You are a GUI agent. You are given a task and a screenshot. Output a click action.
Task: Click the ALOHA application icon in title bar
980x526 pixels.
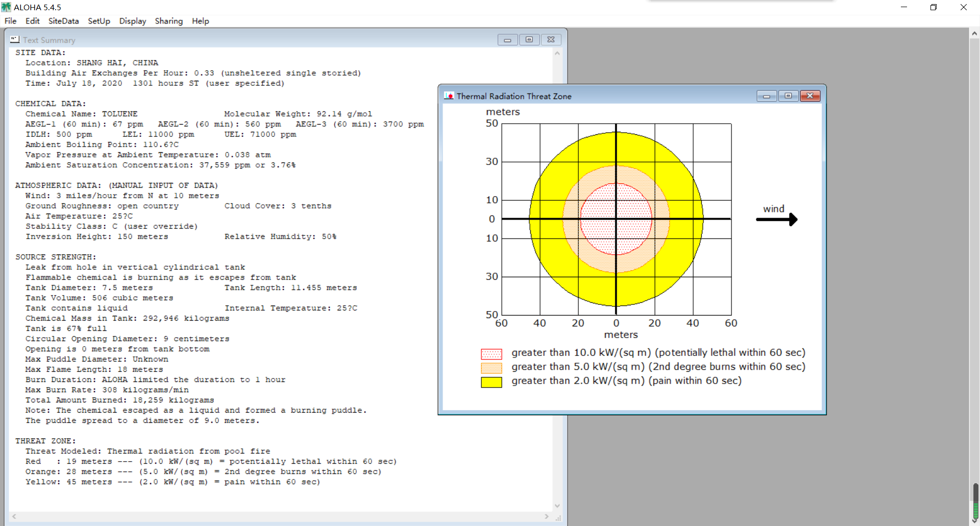[6, 7]
